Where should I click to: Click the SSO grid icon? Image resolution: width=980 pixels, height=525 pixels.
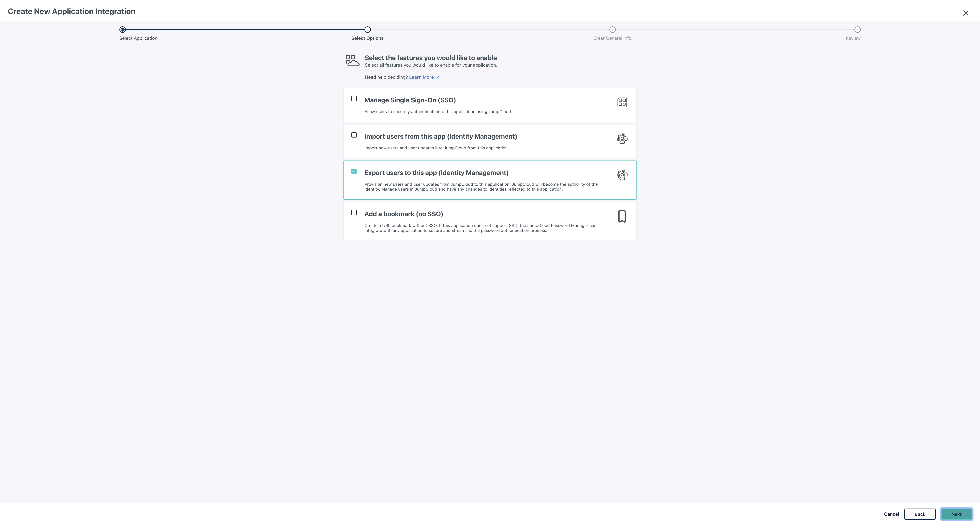click(x=622, y=102)
